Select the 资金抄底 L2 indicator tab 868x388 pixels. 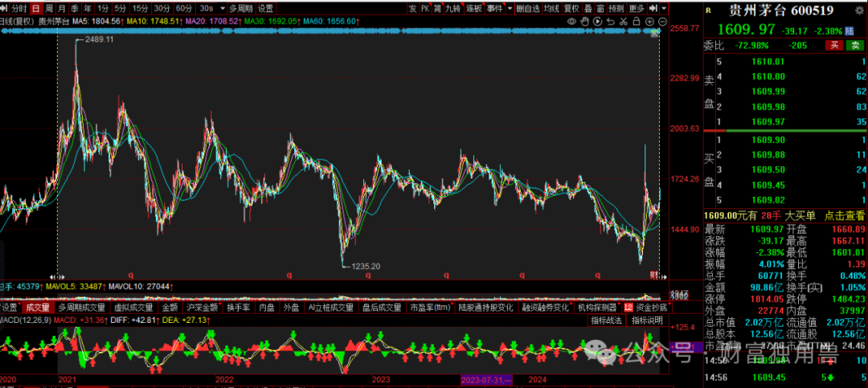point(645,307)
